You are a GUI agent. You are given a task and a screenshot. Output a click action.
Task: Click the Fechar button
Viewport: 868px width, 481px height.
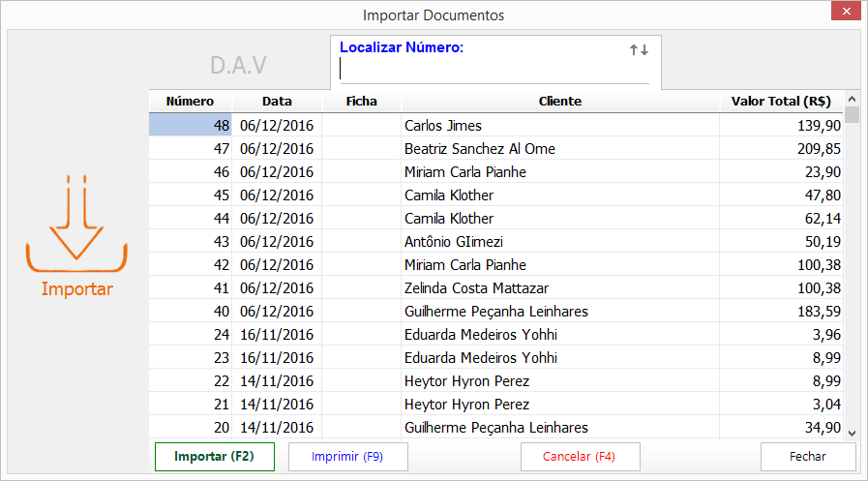(x=808, y=457)
